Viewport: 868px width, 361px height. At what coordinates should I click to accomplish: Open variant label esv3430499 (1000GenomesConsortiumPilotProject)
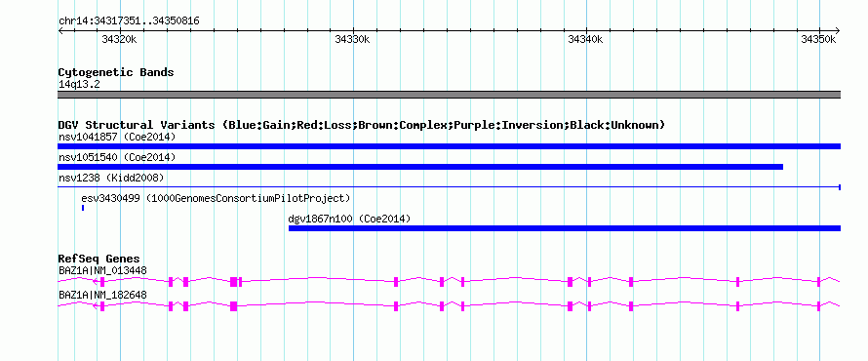pos(216,198)
